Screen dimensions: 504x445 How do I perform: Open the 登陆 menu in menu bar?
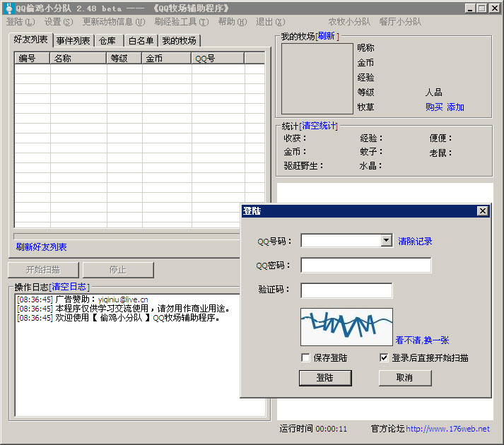tap(20, 22)
